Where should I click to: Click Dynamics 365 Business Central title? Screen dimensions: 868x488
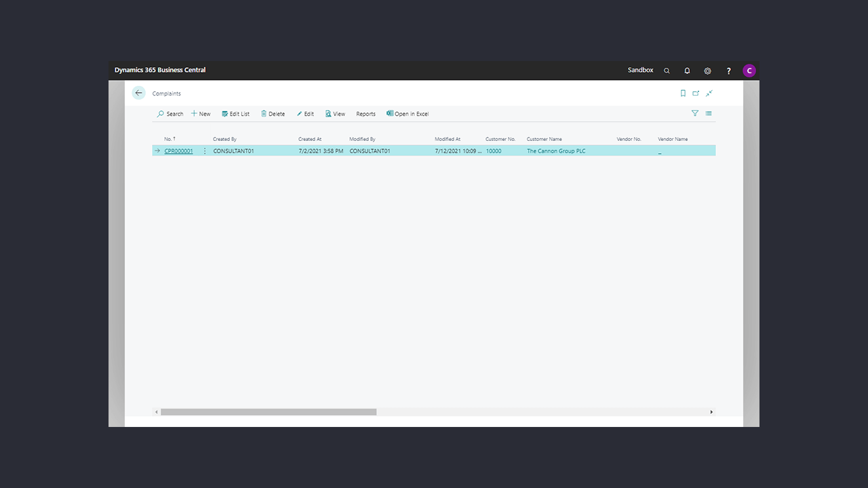pyautogui.click(x=160, y=70)
